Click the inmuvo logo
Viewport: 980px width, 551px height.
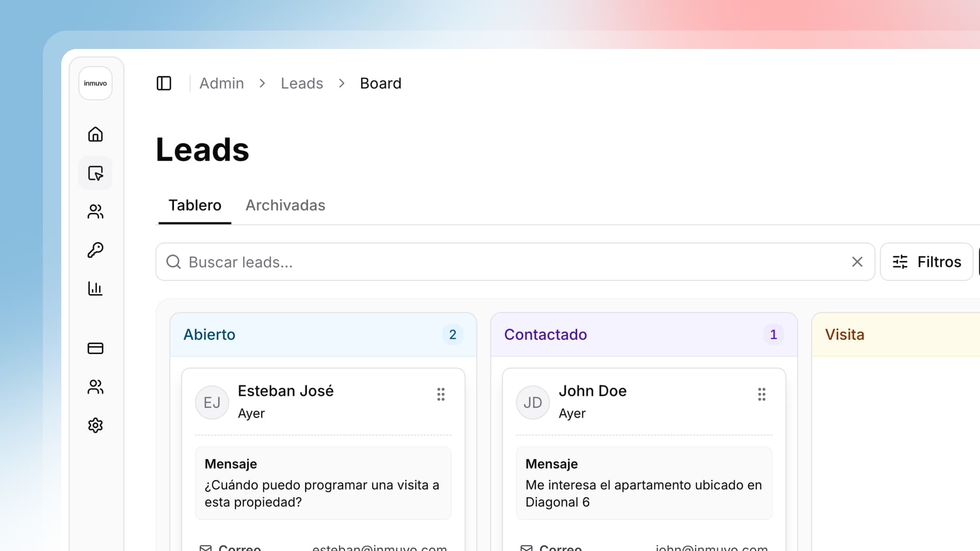coord(95,83)
